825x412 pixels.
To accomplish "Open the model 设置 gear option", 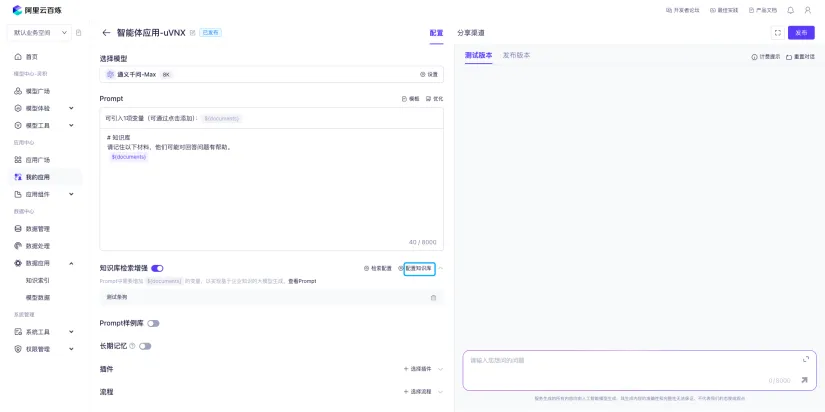I will (429, 75).
